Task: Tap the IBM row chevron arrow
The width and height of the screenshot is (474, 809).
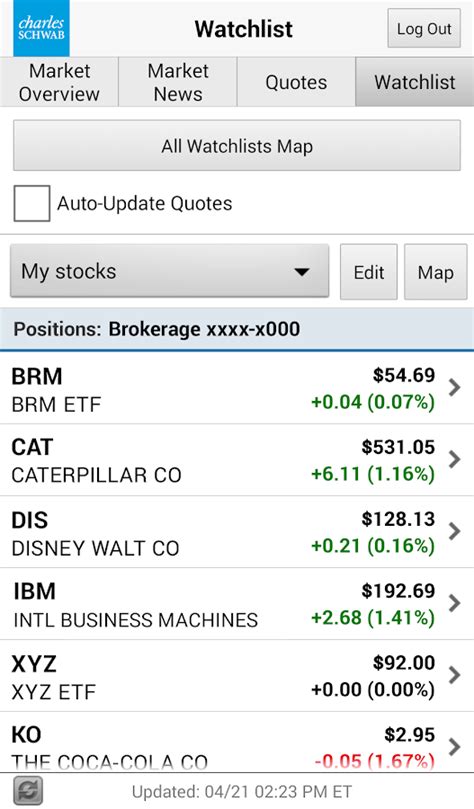Action: 454,603
